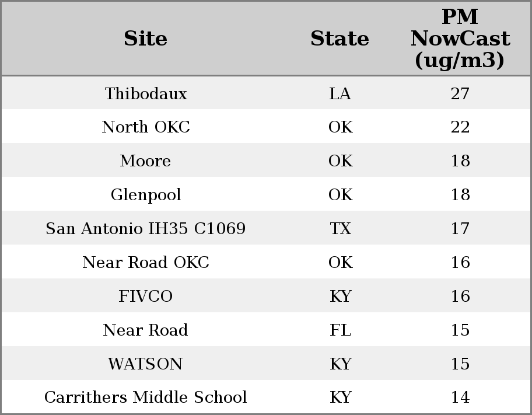Screen dimensions: 532x415
Task: Click the Glenpool site name
Action: click(146, 195)
